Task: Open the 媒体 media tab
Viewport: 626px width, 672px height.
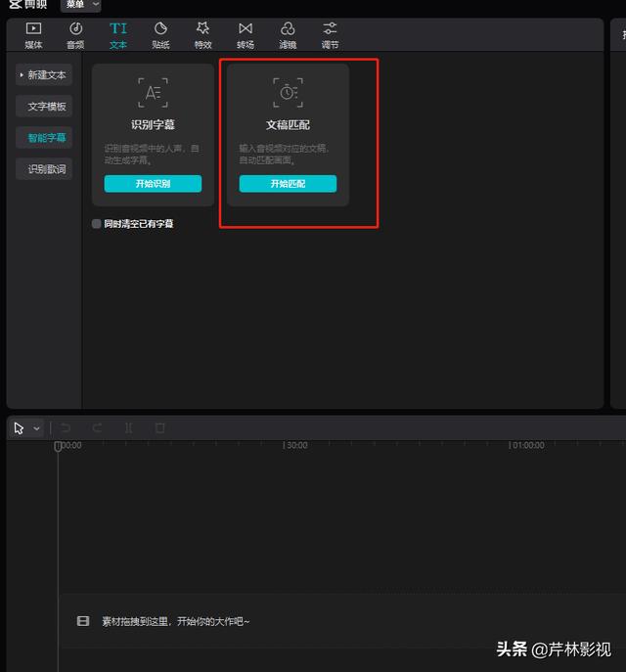Action: pyautogui.click(x=33, y=35)
